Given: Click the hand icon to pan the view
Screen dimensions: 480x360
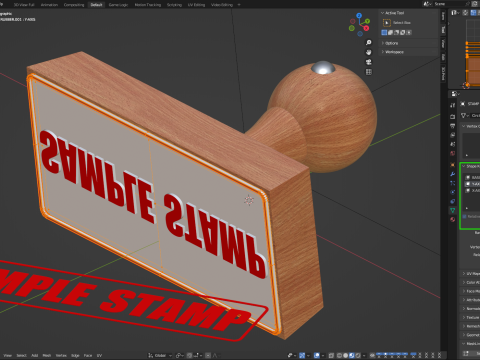Looking at the screenshot, I should 369,52.
